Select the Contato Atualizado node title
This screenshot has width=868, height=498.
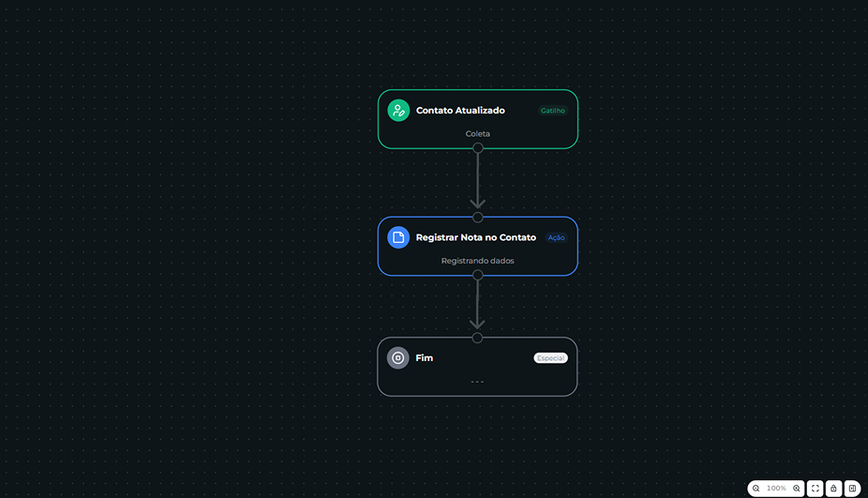[460, 111]
